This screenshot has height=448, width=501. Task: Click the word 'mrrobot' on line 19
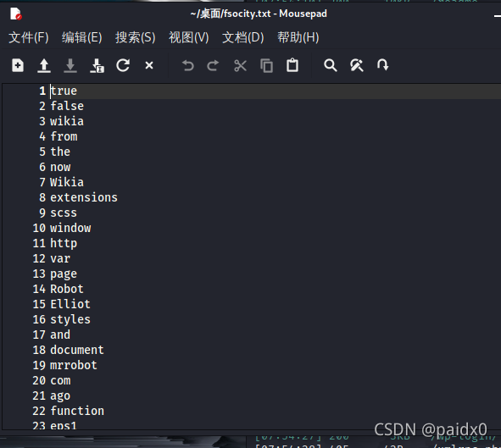74,365
